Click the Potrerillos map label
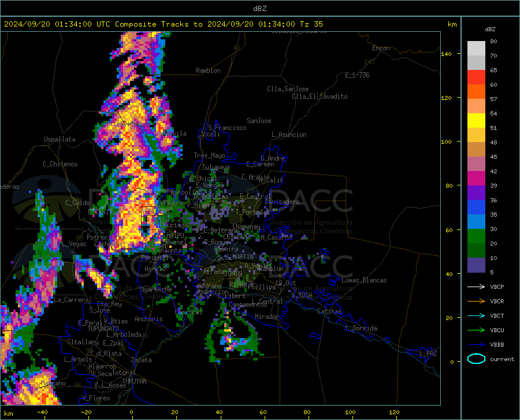 [x=106, y=237]
